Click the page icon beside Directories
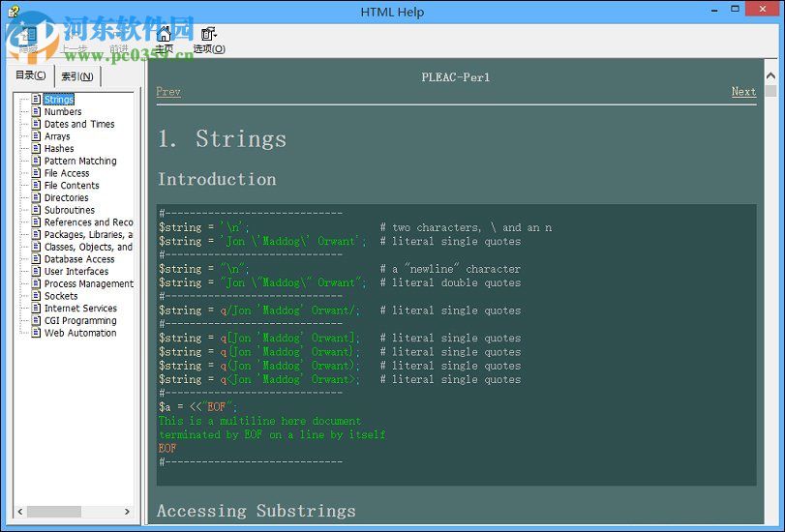The width and height of the screenshot is (785, 532). (36, 197)
